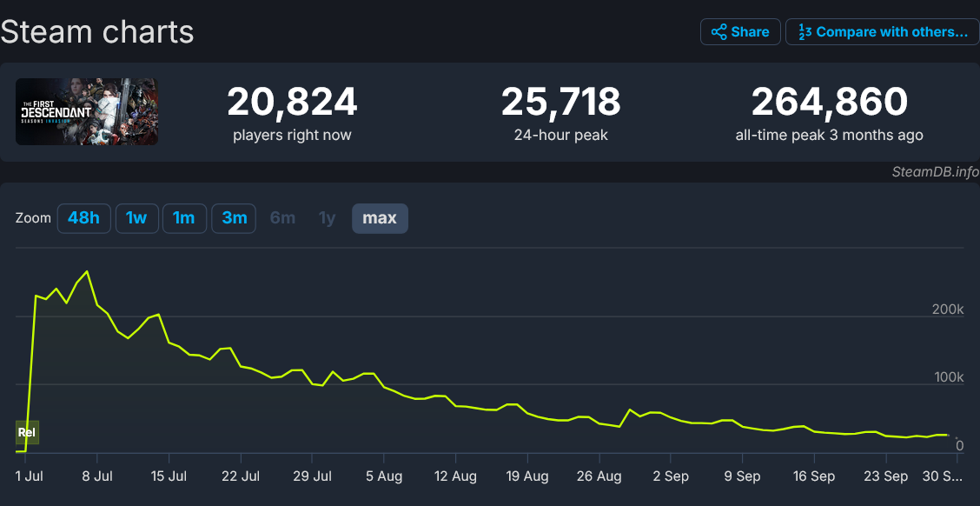
Task: Switch chart zoom to 1m
Action: click(184, 218)
